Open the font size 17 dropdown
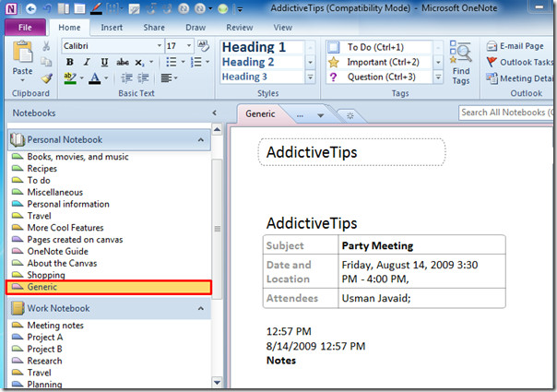This screenshot has width=557, height=392. tap(189, 46)
